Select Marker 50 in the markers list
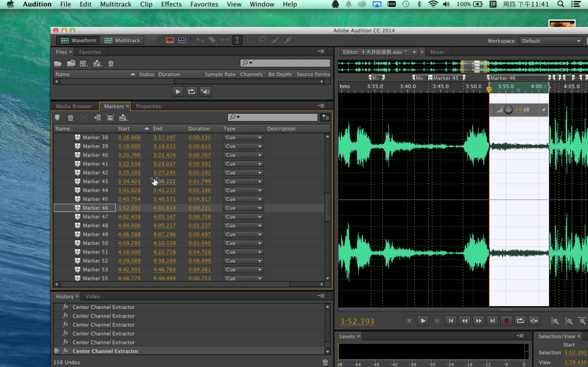 click(x=95, y=243)
